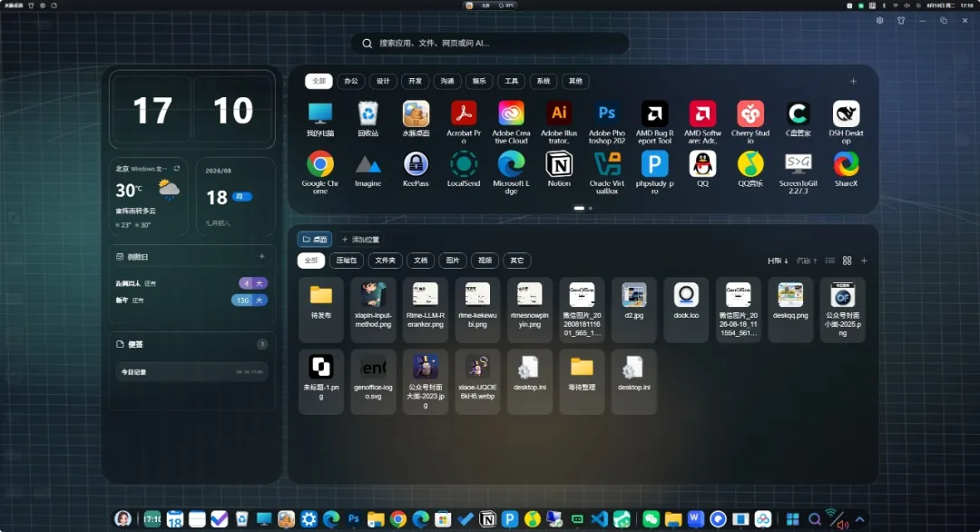Filter files by 视频
980x532 pixels.
pos(485,261)
